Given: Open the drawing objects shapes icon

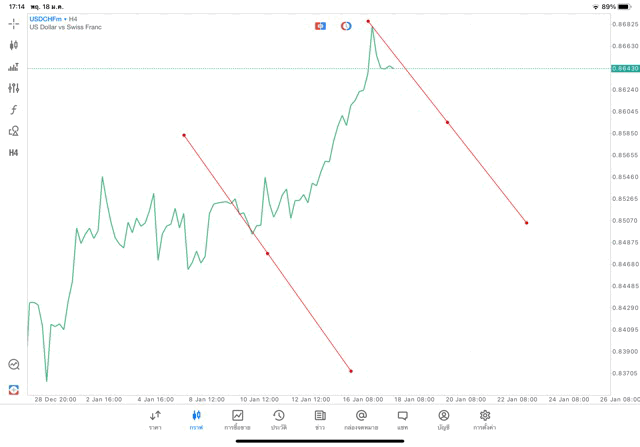Looking at the screenshot, I should [x=14, y=131].
